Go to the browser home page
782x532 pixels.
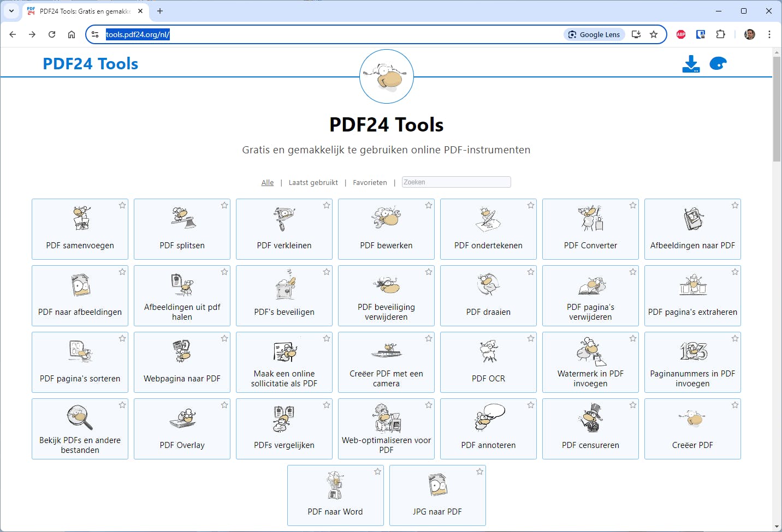pos(72,34)
